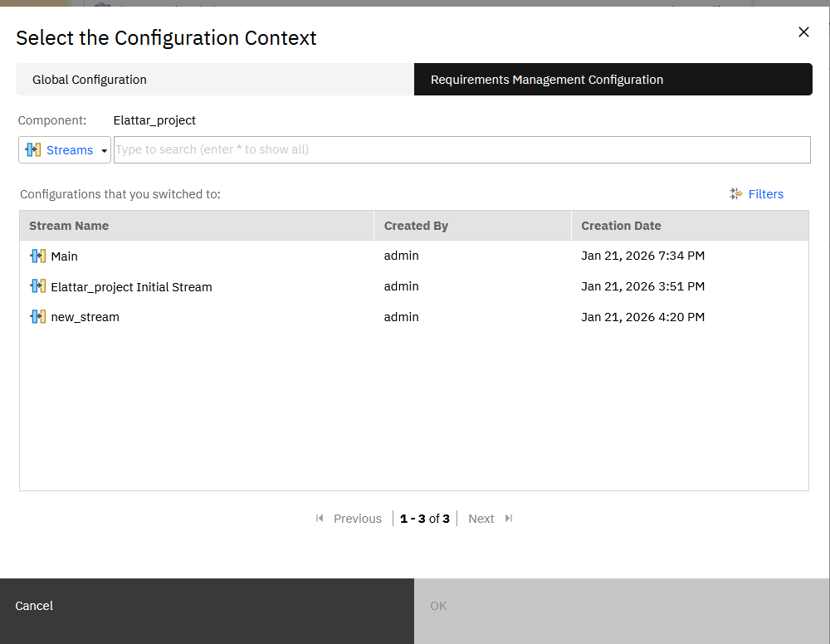The image size is (830, 644).
Task: Click the stream icon beside Elattar_project Initial Stream
Action: point(37,285)
